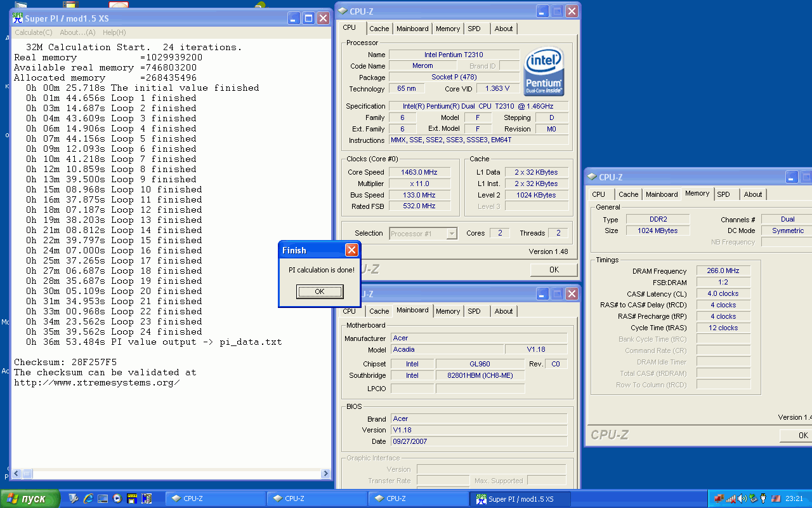Open the Calculate(C) menu in Super PI
812x508 pixels.
pyautogui.click(x=34, y=32)
